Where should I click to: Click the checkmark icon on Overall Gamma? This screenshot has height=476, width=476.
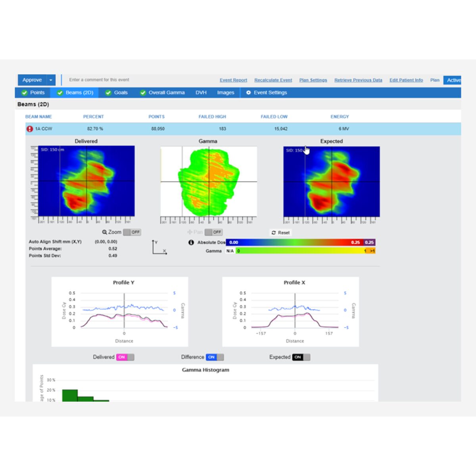pos(143,92)
